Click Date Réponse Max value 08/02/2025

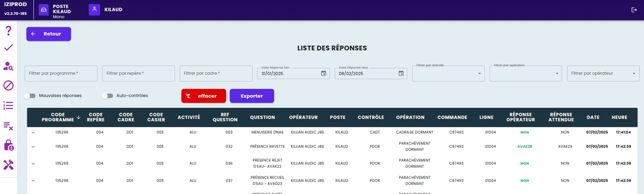coord(351,74)
